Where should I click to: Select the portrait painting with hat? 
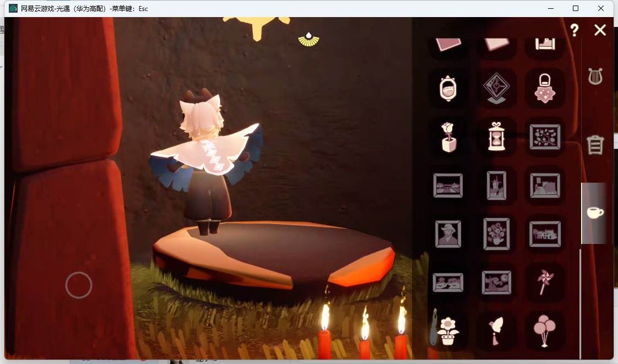click(448, 233)
